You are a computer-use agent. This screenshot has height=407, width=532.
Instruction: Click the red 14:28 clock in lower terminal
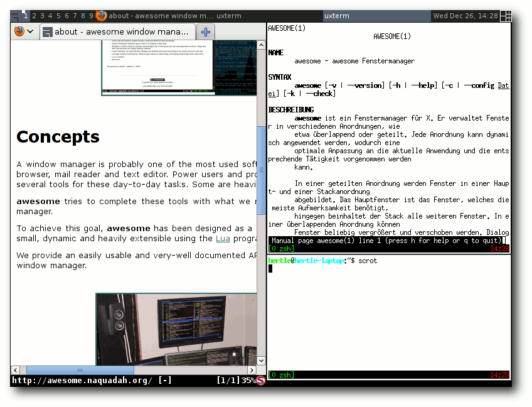point(499,375)
